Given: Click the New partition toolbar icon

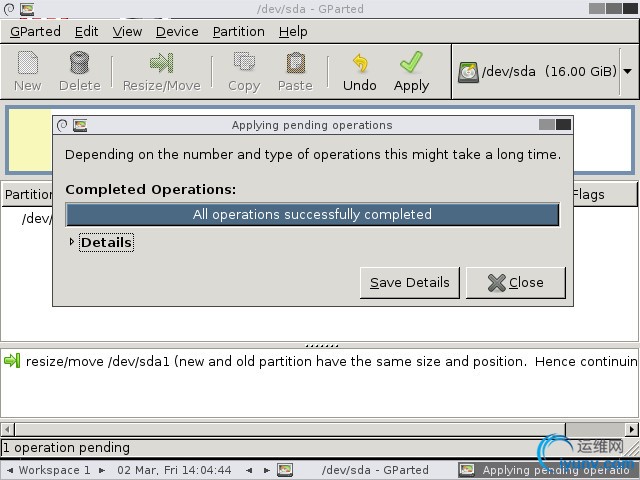Looking at the screenshot, I should [28, 63].
